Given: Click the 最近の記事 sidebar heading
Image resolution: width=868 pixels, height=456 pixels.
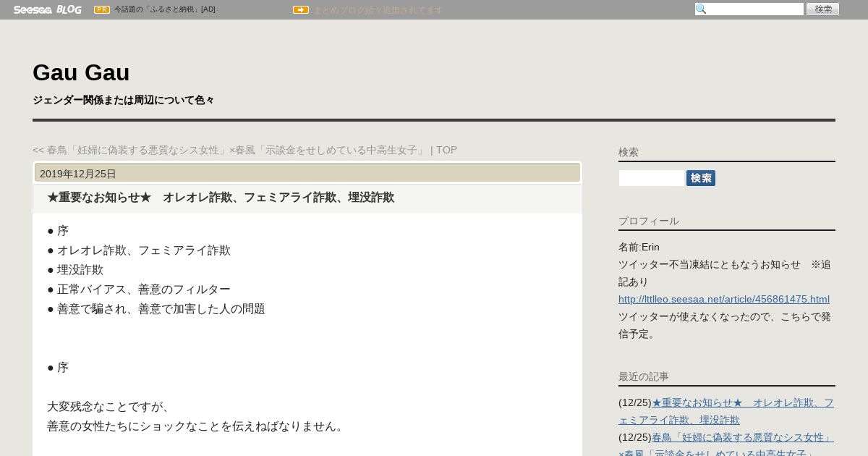Looking at the screenshot, I should pos(644,376).
